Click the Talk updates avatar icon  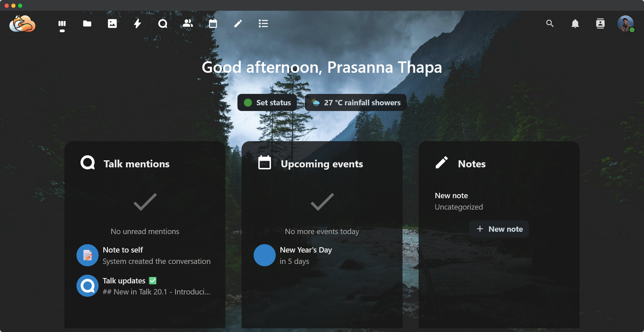click(88, 286)
